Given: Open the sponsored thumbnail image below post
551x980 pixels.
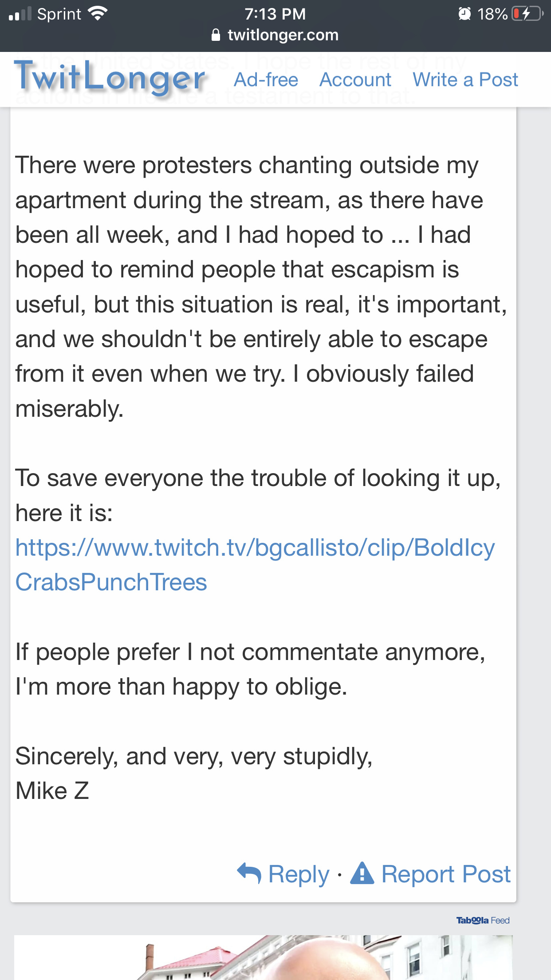Looking at the screenshot, I should click(x=264, y=957).
